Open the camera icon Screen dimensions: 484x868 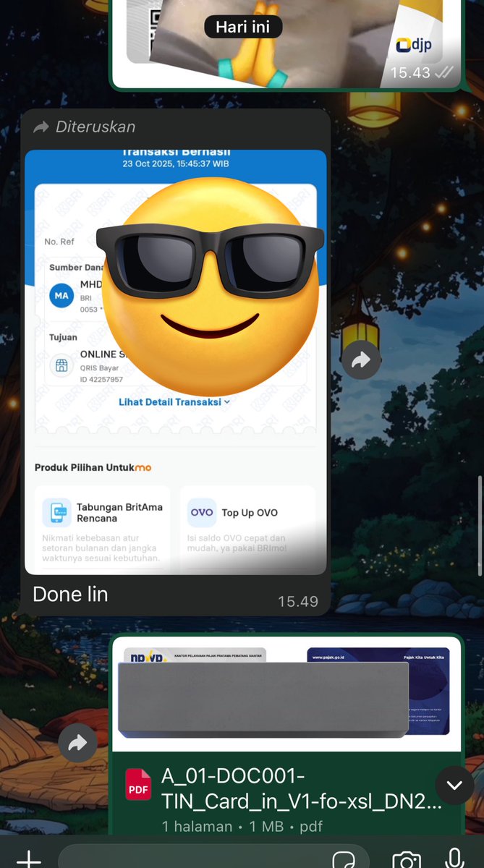407,859
